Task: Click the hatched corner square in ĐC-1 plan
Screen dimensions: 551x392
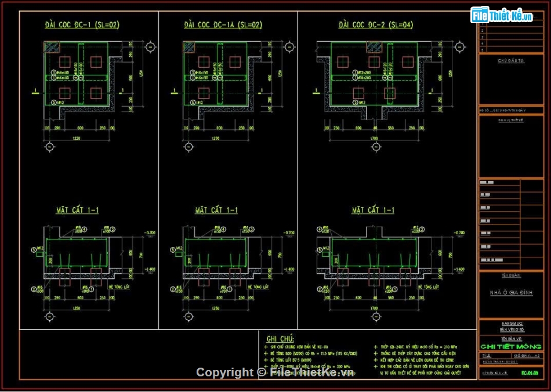Action: tap(52, 47)
